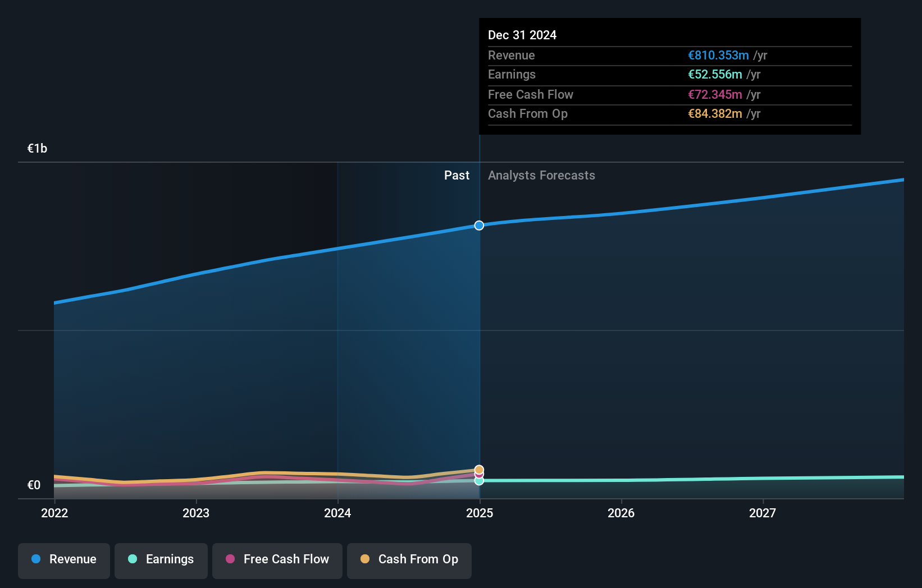This screenshot has width=922, height=588.
Task: Click the €1b y-axis label
Action: coord(38,149)
